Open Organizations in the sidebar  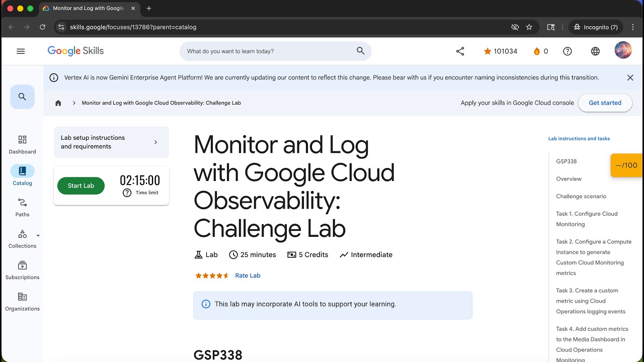[22, 302]
